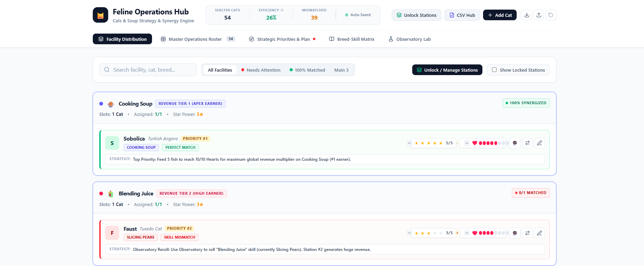Decrease Faust's hearts with minus button

467,233
